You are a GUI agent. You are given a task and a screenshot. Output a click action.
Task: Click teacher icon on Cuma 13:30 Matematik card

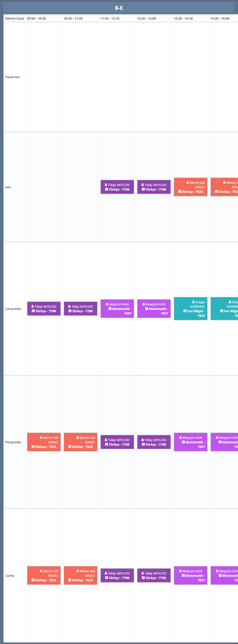180,571
